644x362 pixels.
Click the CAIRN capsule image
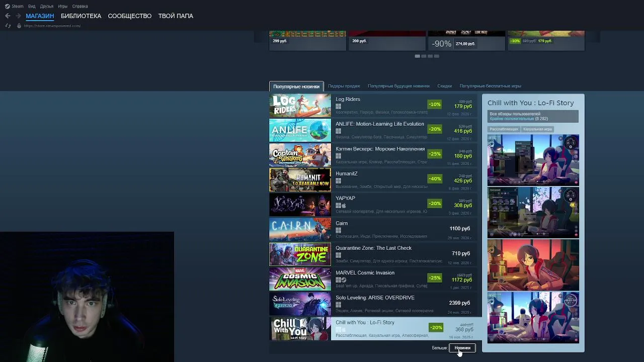click(x=300, y=229)
